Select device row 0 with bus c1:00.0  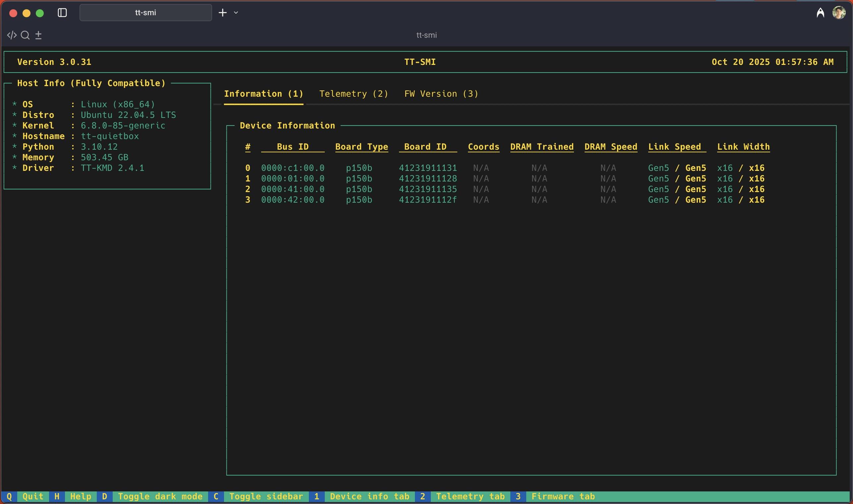click(293, 168)
